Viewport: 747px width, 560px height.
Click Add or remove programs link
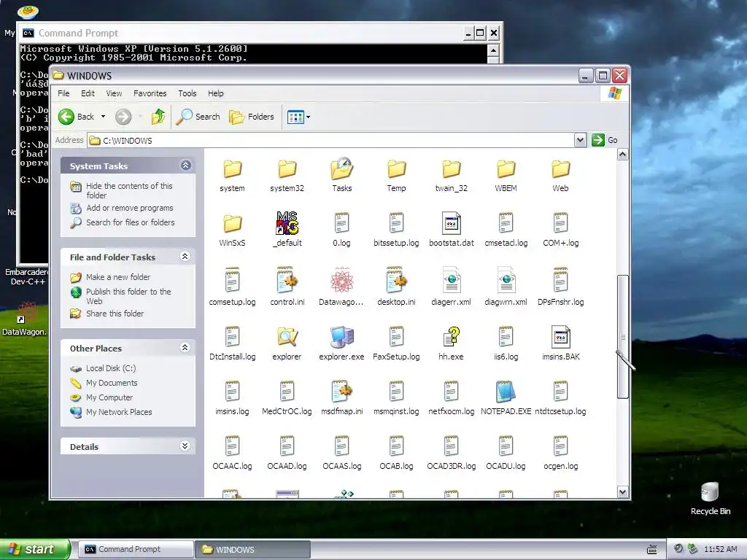pyautogui.click(x=130, y=208)
